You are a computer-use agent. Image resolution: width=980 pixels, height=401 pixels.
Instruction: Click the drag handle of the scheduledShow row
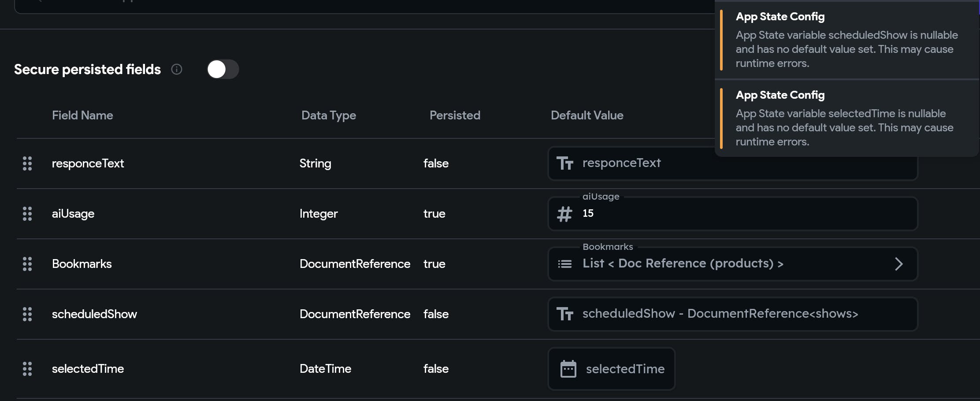27,314
